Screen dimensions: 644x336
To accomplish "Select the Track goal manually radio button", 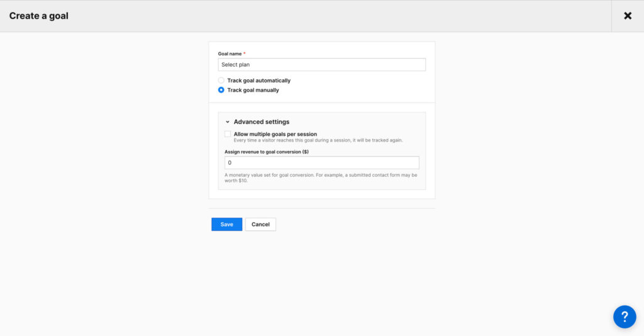I will [x=221, y=90].
